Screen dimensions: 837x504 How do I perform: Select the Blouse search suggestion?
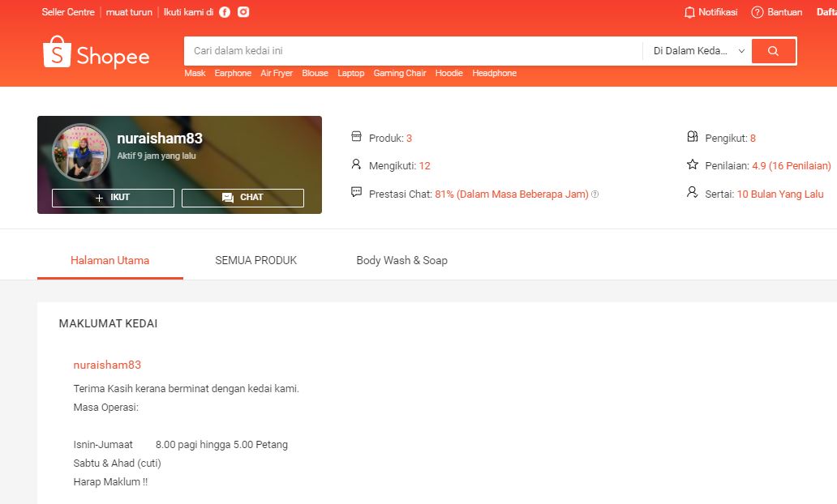tap(315, 73)
